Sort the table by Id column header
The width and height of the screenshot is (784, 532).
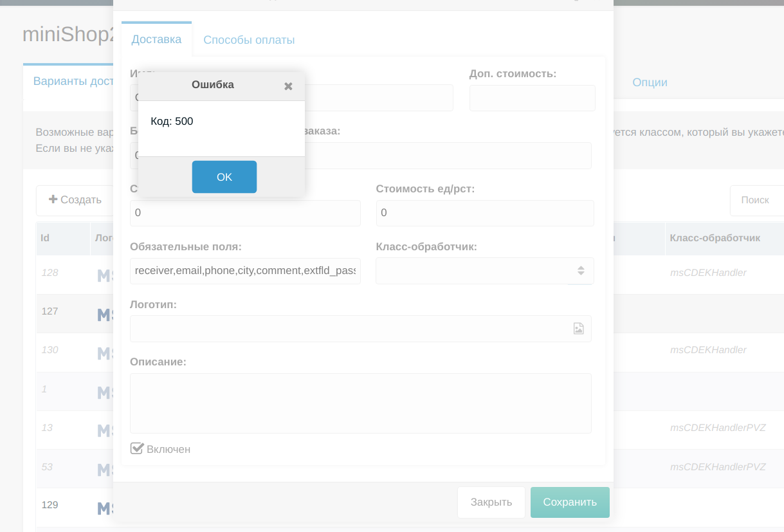point(45,238)
